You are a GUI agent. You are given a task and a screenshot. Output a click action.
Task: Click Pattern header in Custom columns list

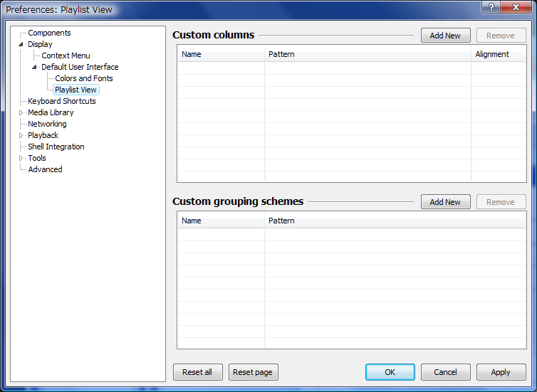[281, 54]
